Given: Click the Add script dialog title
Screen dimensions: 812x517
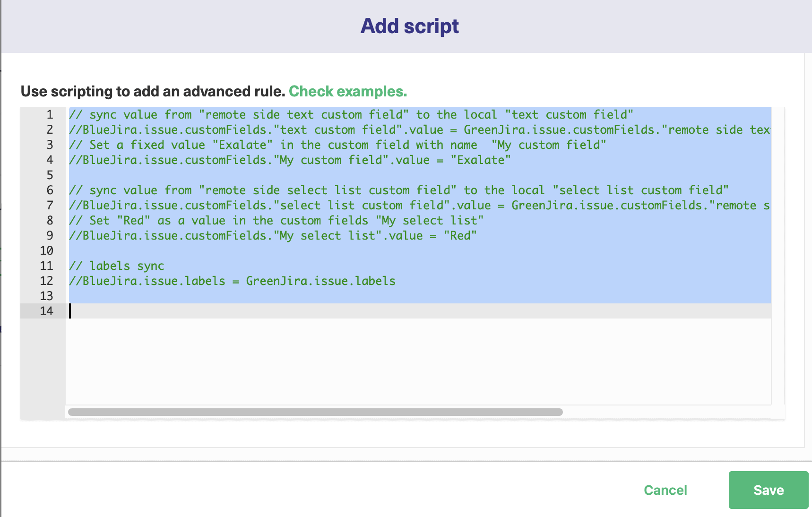Looking at the screenshot, I should [409, 26].
